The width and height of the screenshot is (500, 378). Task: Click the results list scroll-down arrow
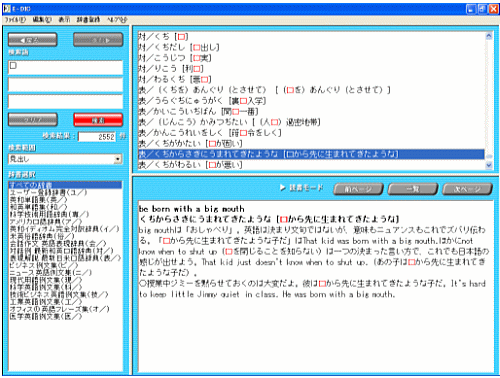[489, 165]
